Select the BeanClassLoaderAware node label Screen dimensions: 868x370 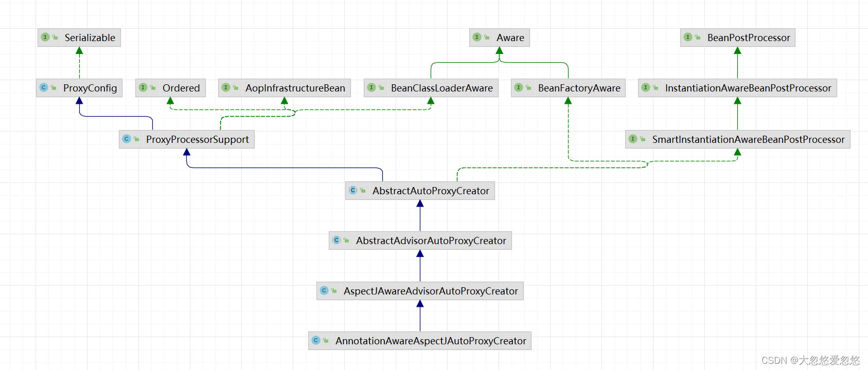pos(442,88)
